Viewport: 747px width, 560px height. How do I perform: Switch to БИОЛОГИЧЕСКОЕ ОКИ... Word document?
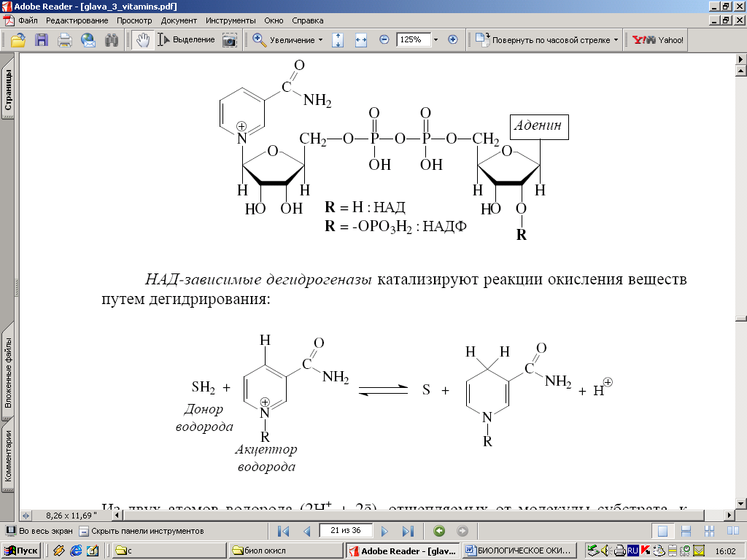pos(519,551)
